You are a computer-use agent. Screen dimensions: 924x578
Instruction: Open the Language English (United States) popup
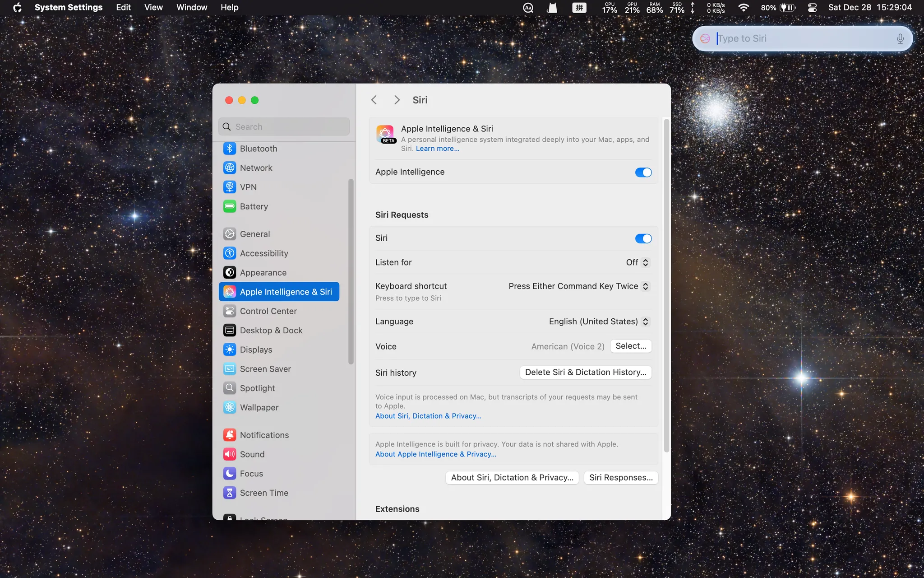coord(599,322)
